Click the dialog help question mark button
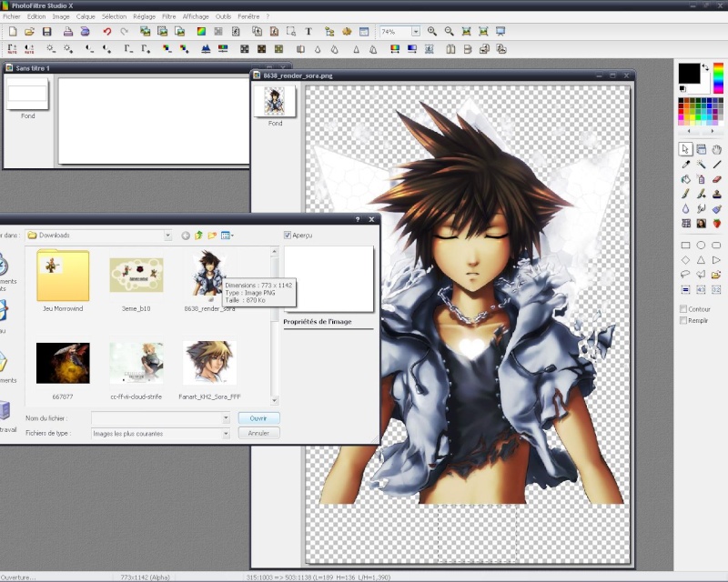Image resolution: width=728 pixels, height=582 pixels. (358, 219)
